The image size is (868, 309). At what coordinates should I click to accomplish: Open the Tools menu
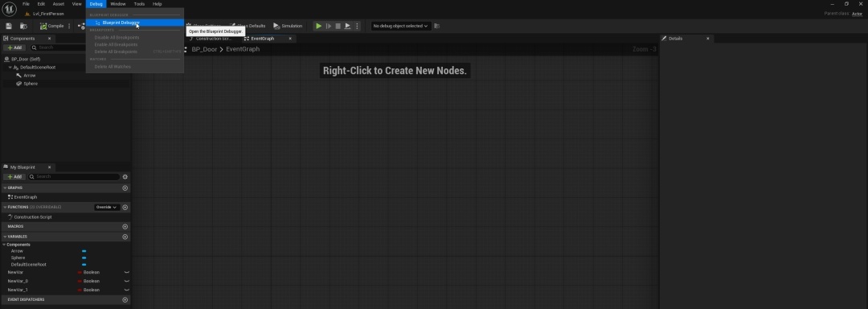point(139,4)
